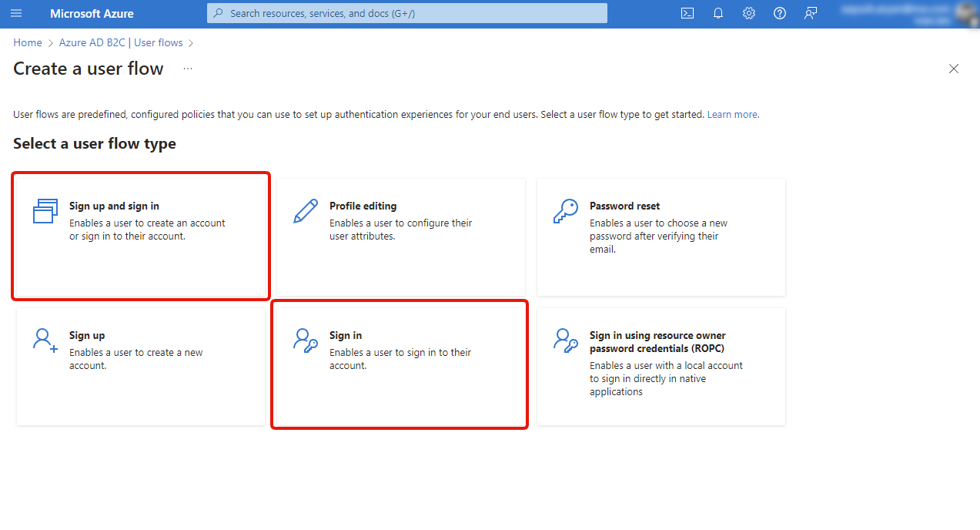Close the Create a user flow pane
The width and height of the screenshot is (980, 530).
(954, 69)
